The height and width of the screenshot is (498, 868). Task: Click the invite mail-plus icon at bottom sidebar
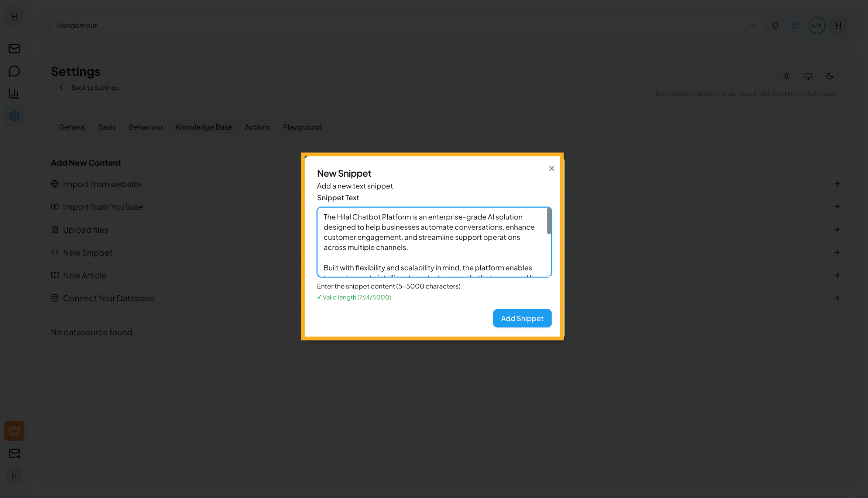[14, 453]
